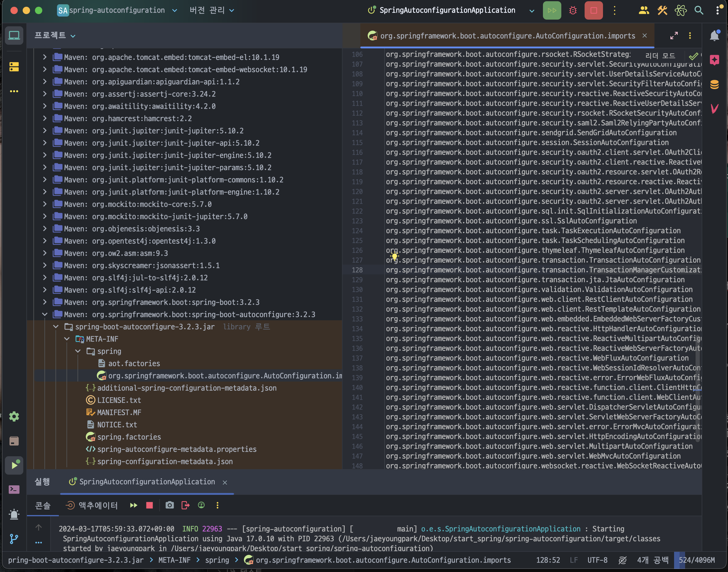
Task: Switch to the 액추에이터 actuator tab
Action: (92, 505)
